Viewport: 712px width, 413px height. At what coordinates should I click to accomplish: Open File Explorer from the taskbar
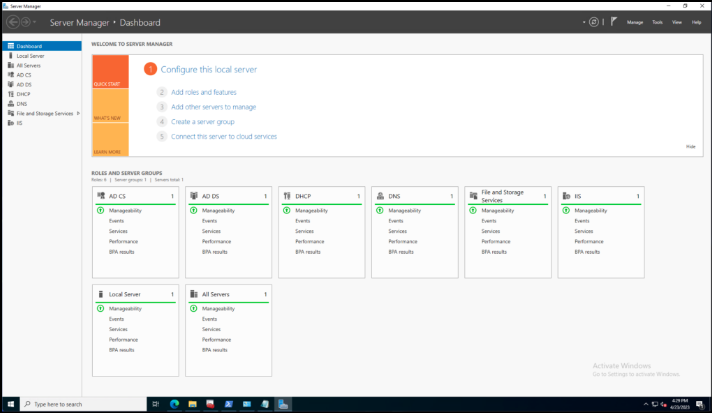coord(193,404)
